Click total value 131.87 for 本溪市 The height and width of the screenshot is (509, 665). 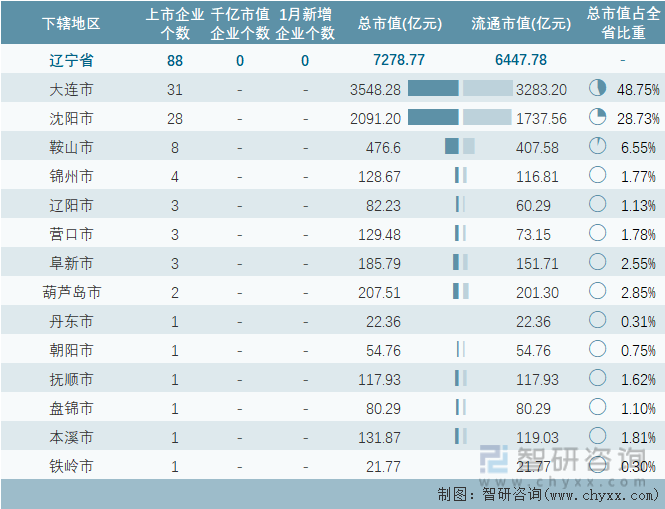[x=379, y=437]
